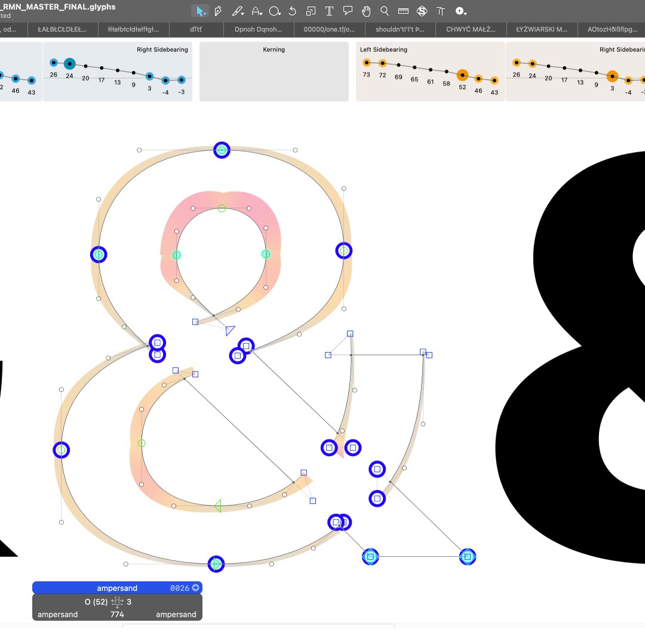Screen dimensions: 645x644
Task: Click the Unicode value 0026
Action: 180,588
